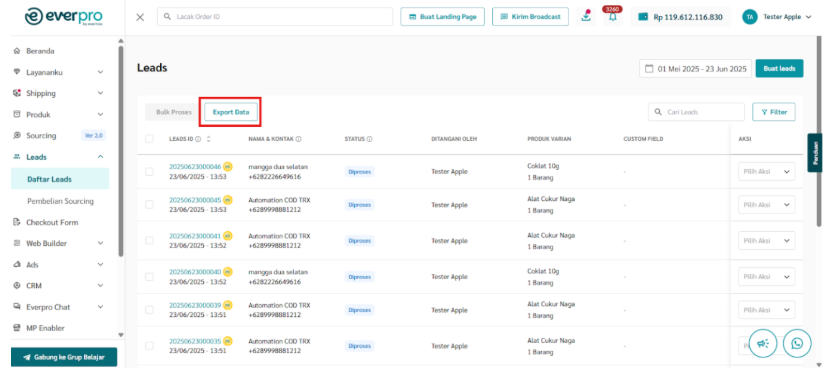Click the wallet balance Rp 119.612.116.830
This screenshot has width=831, height=375.
680,17
